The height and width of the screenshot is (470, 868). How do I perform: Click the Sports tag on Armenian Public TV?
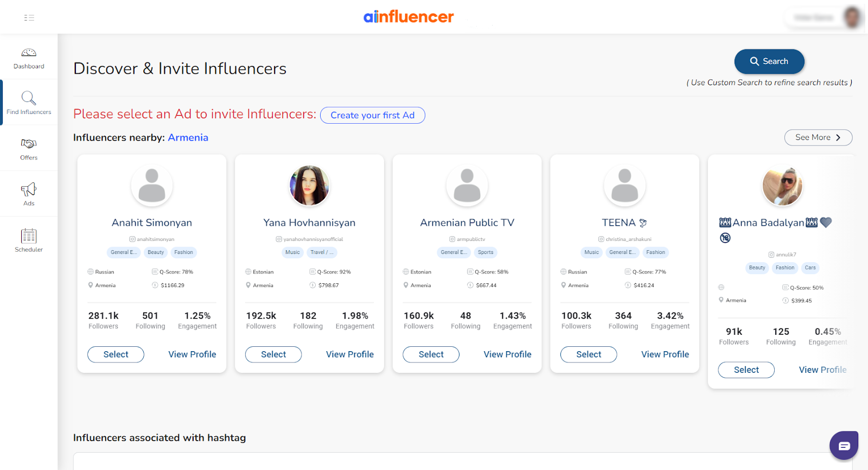(486, 252)
